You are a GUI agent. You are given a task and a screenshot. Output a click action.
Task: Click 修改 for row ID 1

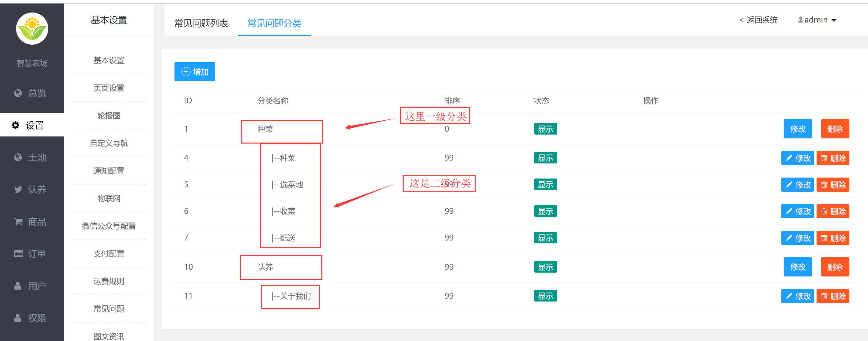[798, 129]
